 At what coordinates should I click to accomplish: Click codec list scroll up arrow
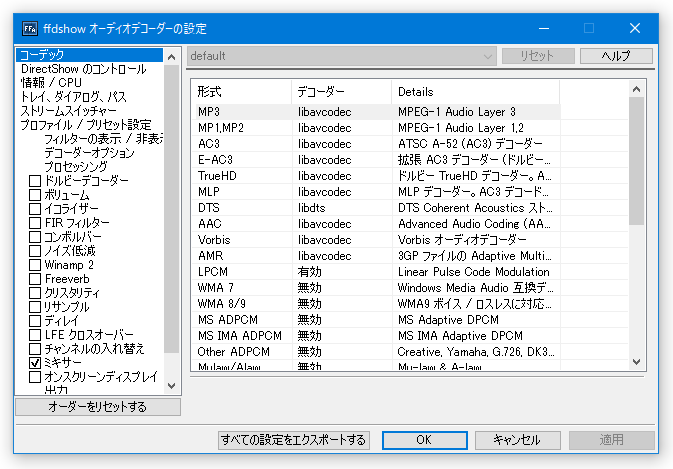(637, 89)
